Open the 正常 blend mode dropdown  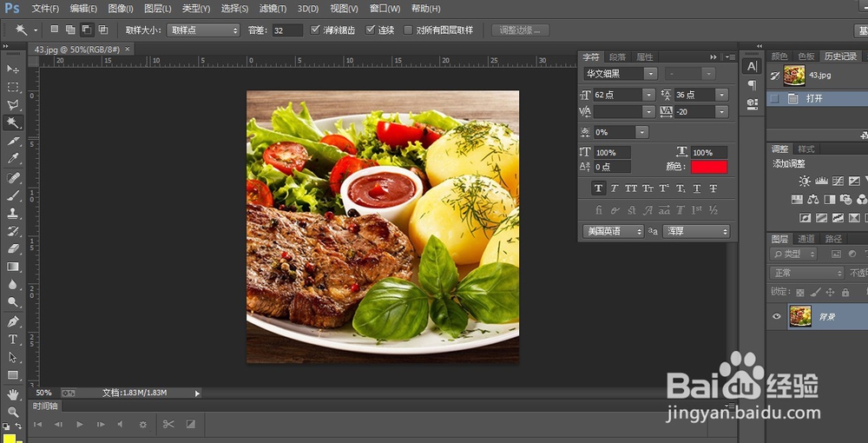tap(806, 273)
